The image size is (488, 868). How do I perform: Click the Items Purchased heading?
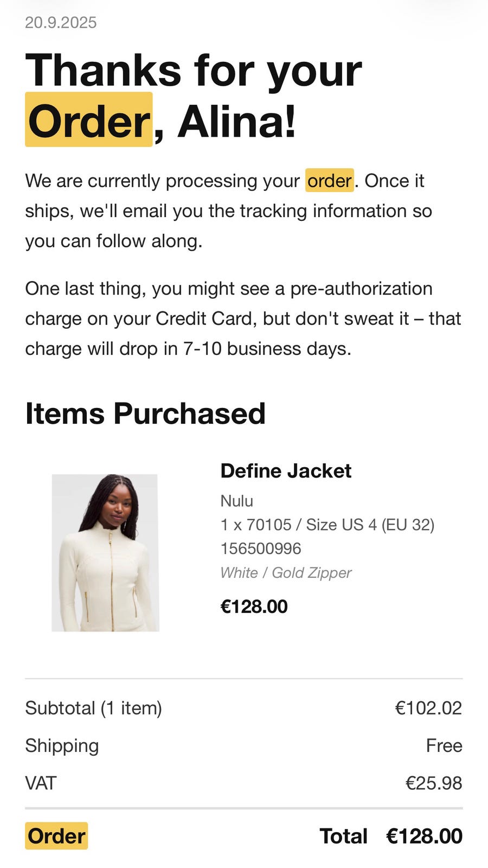pyautogui.click(x=145, y=413)
